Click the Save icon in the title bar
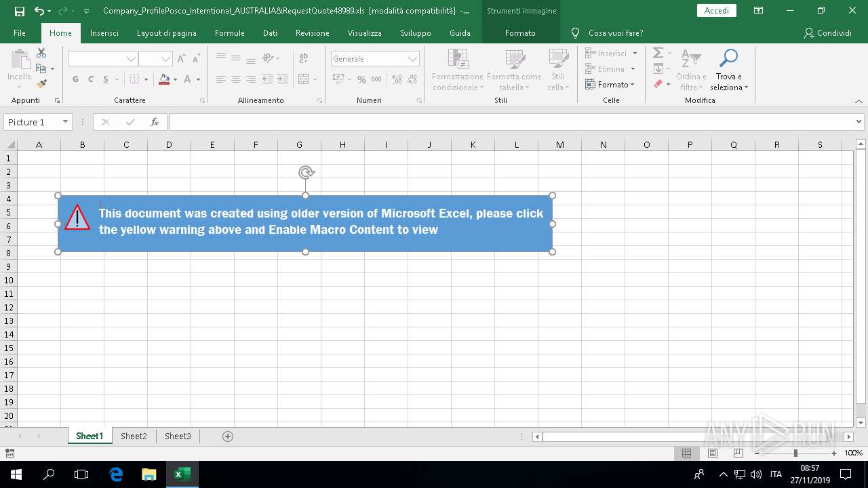The image size is (868, 488). (19, 11)
